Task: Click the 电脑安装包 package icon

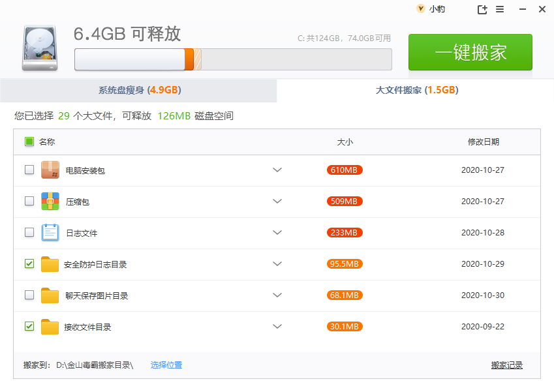Action: coord(50,170)
